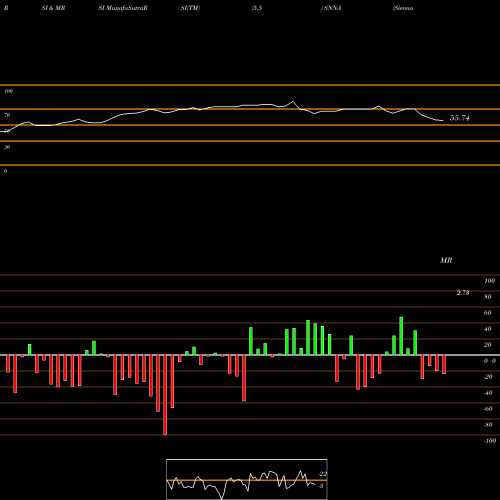Click the MR axis label 40

click(x=488, y=329)
